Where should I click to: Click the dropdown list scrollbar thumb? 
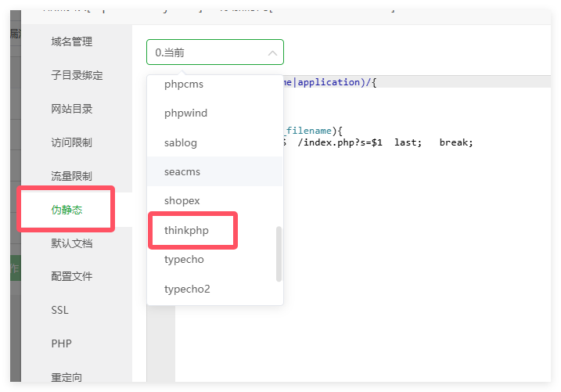(x=279, y=254)
